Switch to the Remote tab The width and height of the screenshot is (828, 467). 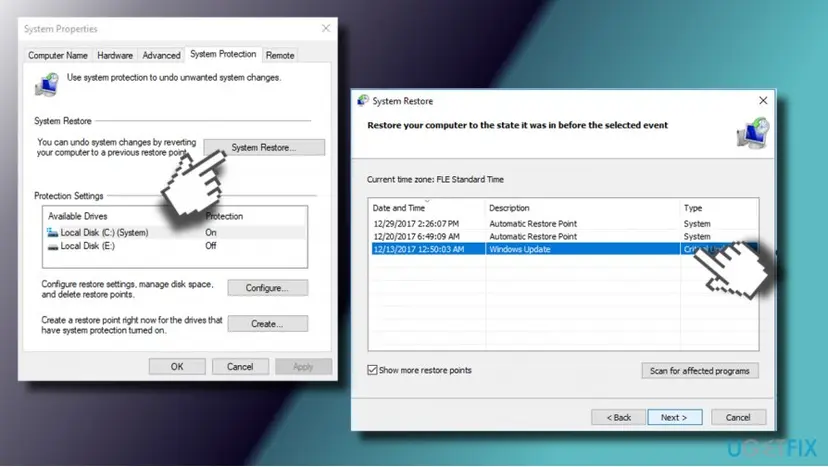tap(279, 55)
